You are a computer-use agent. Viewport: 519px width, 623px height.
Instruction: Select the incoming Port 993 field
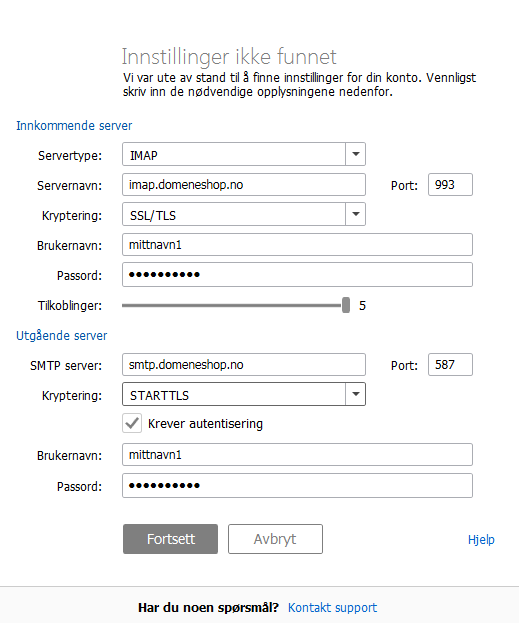[450, 184]
